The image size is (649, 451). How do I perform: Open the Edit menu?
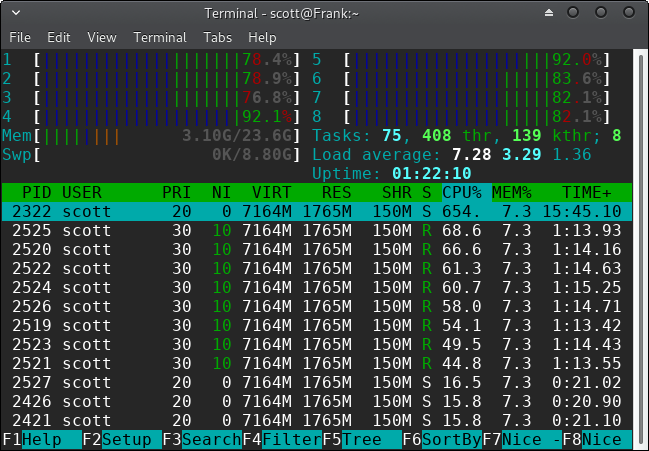coord(59,38)
